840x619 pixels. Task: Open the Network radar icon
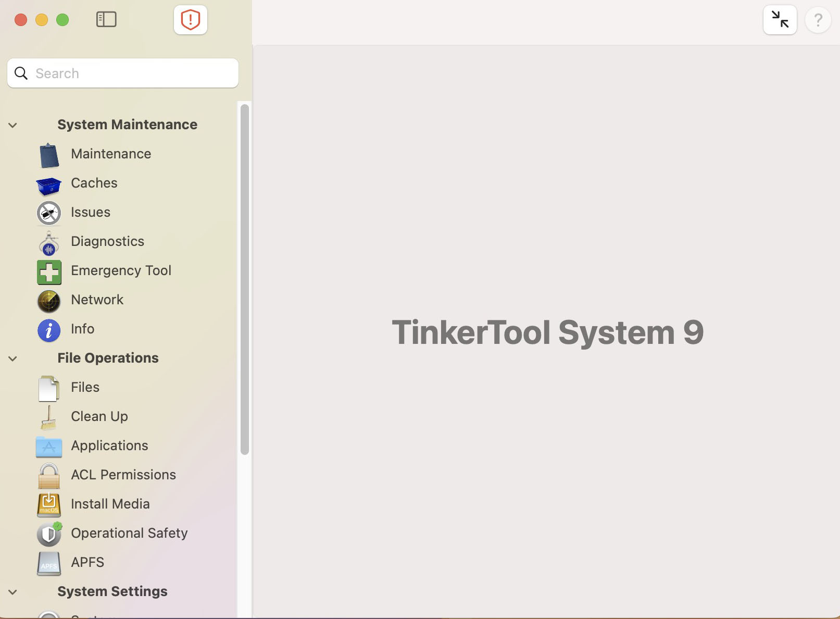[49, 301]
